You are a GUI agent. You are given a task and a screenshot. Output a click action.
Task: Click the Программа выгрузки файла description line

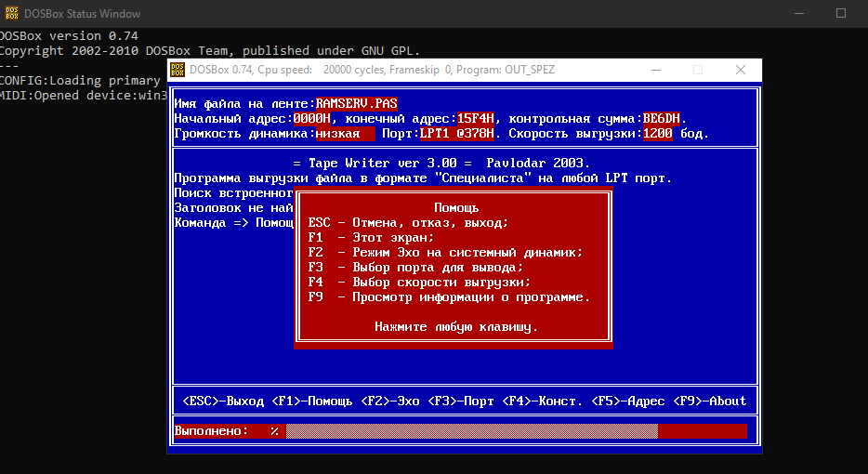(x=423, y=178)
